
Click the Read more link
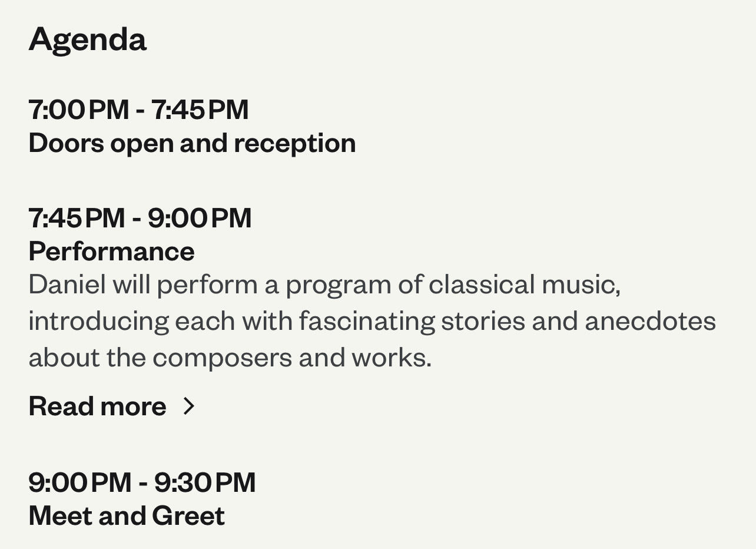click(x=97, y=406)
